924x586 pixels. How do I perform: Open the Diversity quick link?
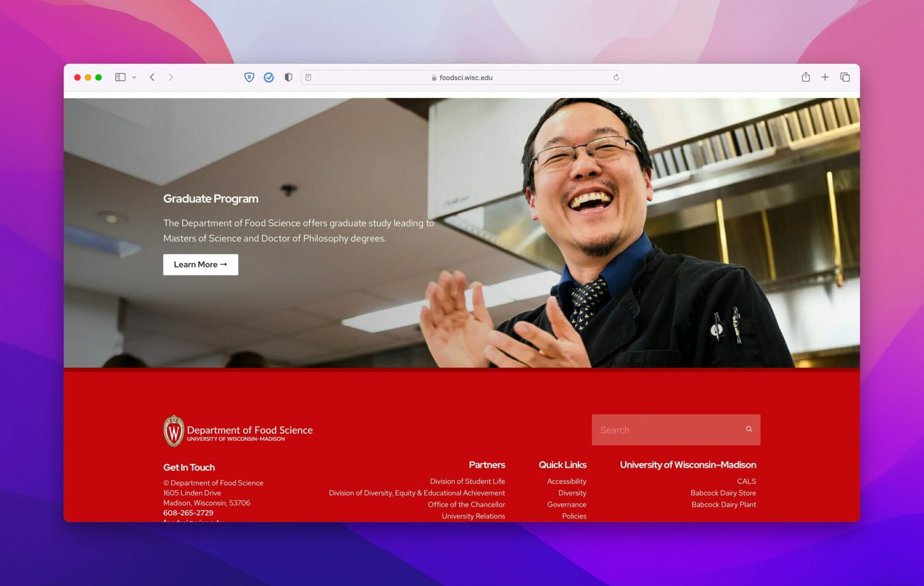572,493
